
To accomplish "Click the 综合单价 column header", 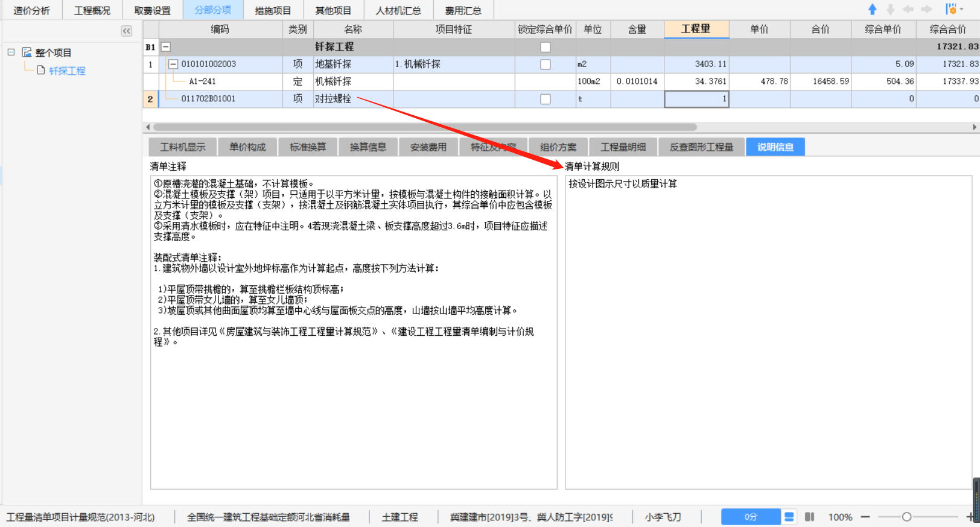I will 883,29.
